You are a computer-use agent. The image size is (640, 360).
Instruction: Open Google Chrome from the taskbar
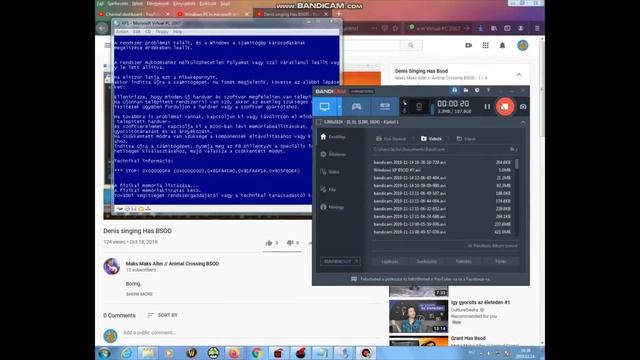[256, 353]
